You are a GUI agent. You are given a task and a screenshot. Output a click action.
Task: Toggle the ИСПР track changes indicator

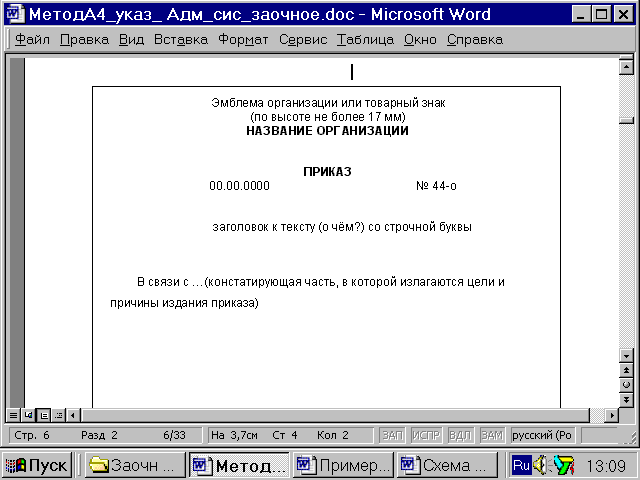tap(426, 436)
